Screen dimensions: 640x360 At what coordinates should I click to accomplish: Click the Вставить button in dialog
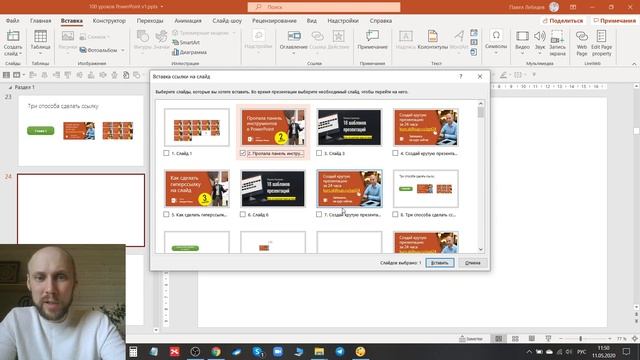click(x=440, y=263)
